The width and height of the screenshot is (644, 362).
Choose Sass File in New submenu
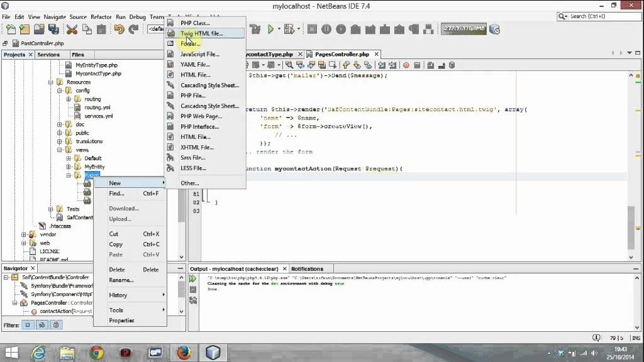(x=206, y=158)
